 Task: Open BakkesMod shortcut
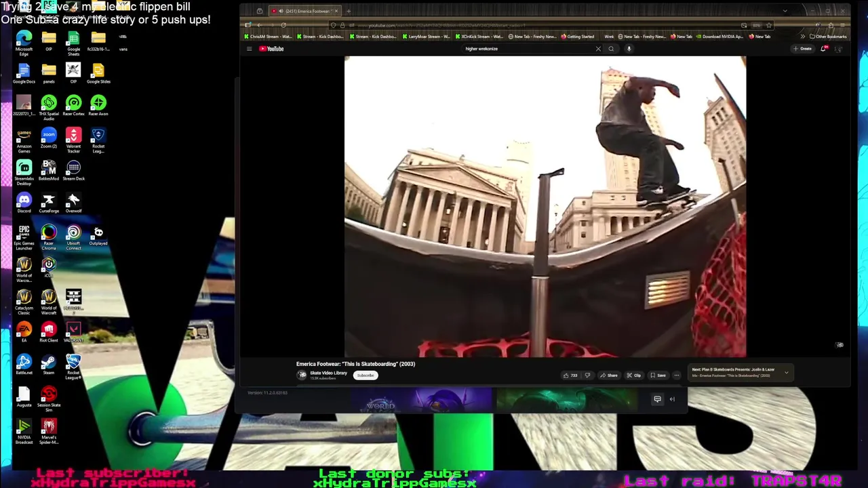pos(49,170)
